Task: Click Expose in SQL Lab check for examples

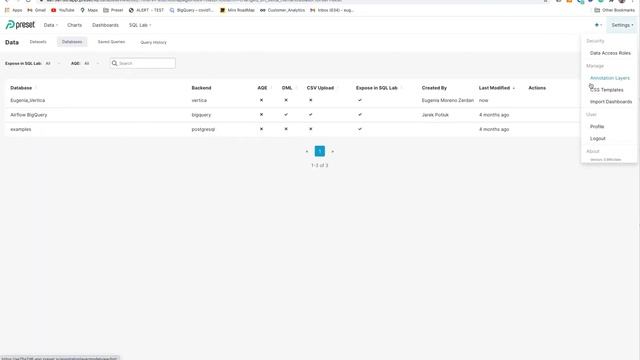Action: [x=360, y=129]
